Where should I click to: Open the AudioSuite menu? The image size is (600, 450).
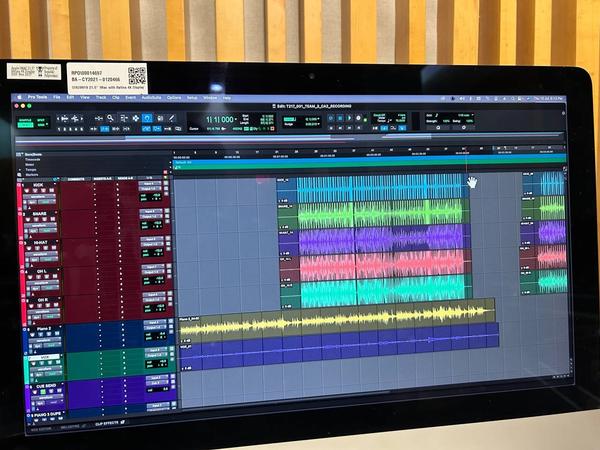point(151,98)
